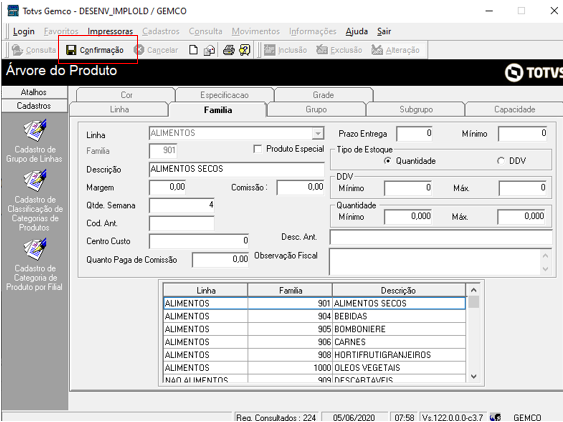Click the Cadastros sidebar button
The image size is (563, 422).
point(34,106)
